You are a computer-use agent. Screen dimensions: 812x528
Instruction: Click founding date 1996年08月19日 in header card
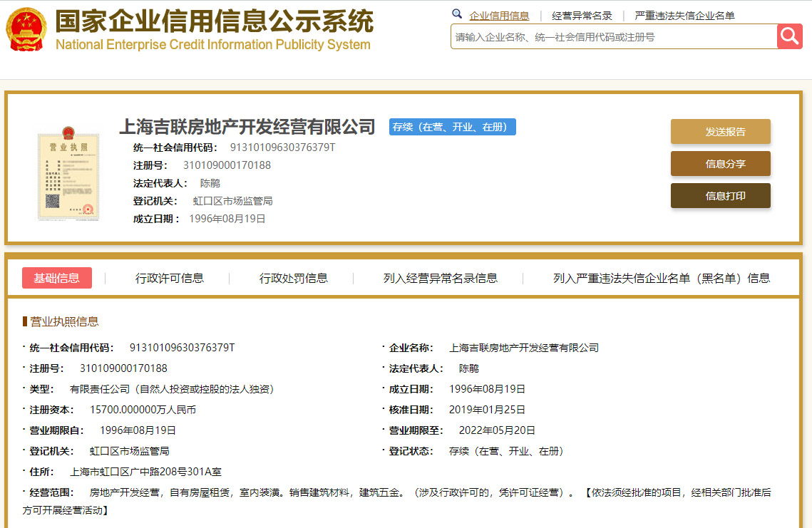click(x=227, y=219)
